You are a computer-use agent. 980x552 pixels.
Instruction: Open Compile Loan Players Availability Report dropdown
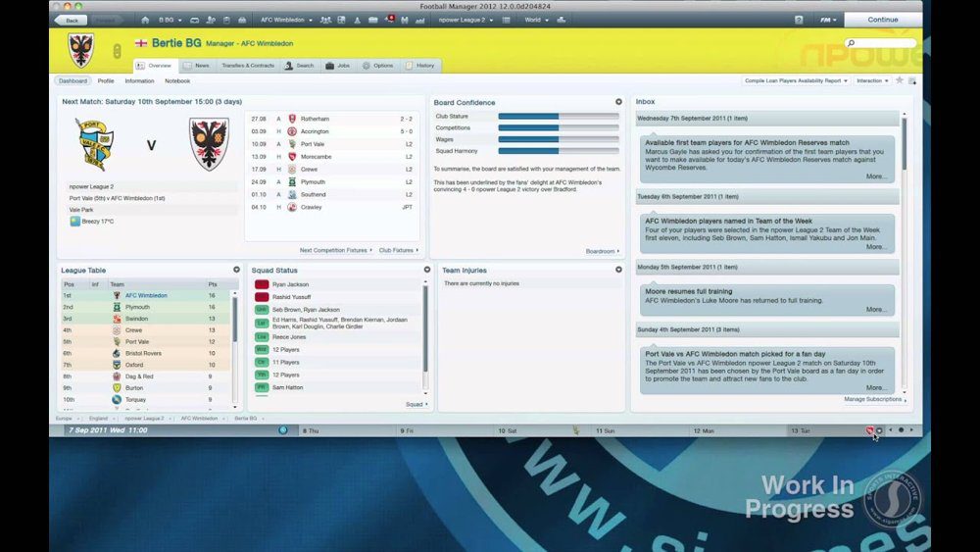coord(796,80)
